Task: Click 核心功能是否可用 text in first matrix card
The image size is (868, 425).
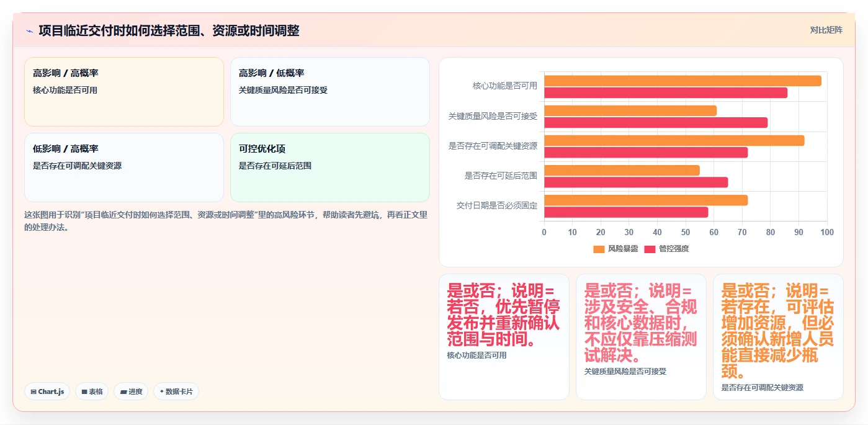Action: [x=65, y=90]
